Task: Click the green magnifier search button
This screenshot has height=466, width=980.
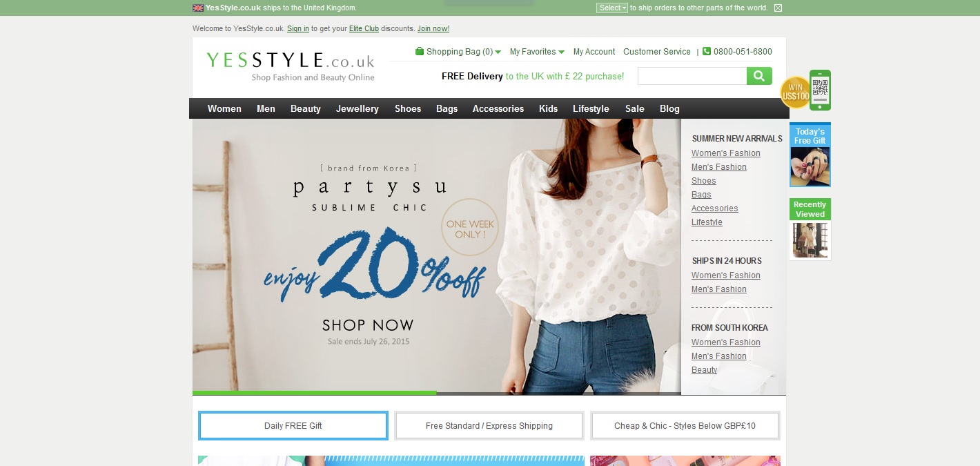Action: pos(759,76)
